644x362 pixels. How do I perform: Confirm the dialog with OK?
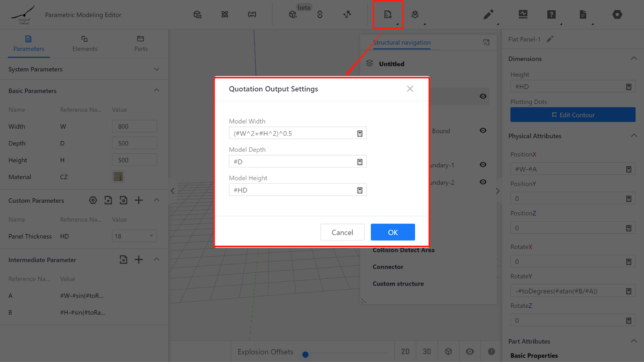click(393, 232)
